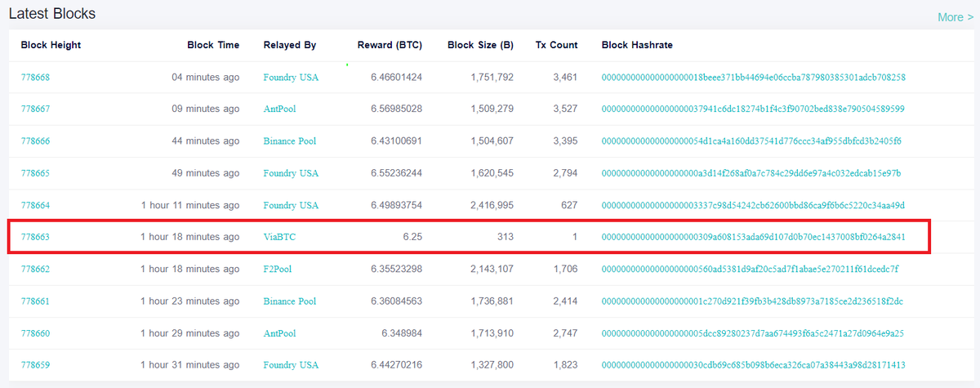
Task: Select block time 1 hour 23 minutes ago
Action: (190, 301)
